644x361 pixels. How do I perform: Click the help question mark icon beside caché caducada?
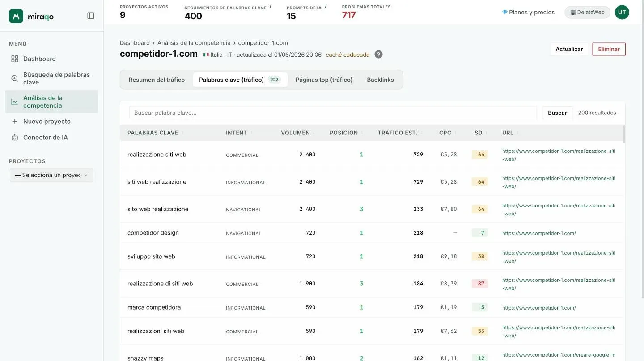coord(378,55)
